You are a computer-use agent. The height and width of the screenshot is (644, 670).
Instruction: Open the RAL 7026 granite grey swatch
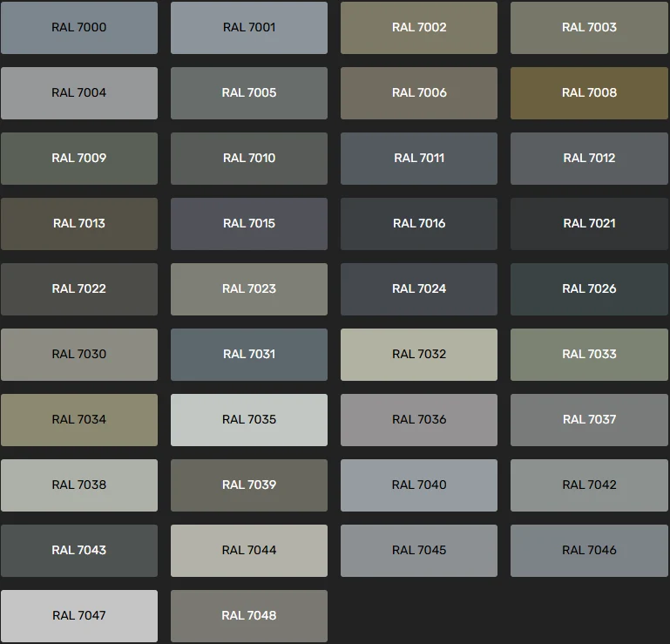click(x=589, y=289)
